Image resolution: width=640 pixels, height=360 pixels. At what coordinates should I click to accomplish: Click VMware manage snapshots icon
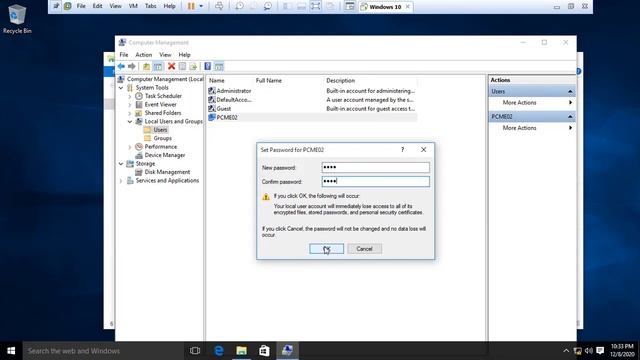coord(268,6)
